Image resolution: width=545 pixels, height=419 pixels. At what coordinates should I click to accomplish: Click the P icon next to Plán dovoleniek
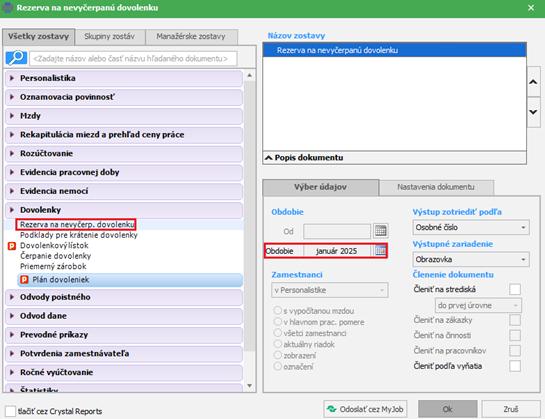(x=24, y=280)
